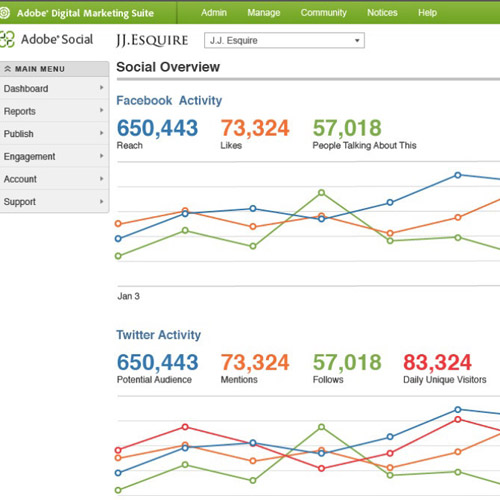The height and width of the screenshot is (500, 500).
Task: Click the highest blue point on Facebook chart
Action: (x=458, y=175)
